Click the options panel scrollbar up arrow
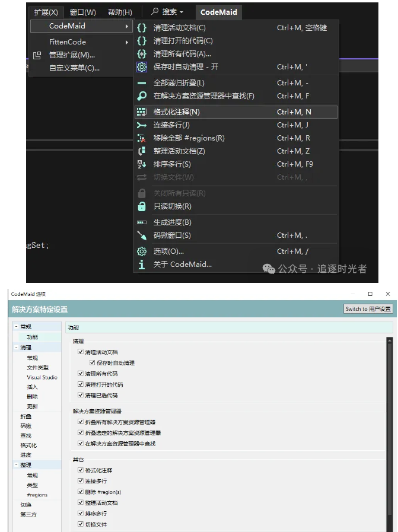The image size is (398, 532). (x=389, y=340)
